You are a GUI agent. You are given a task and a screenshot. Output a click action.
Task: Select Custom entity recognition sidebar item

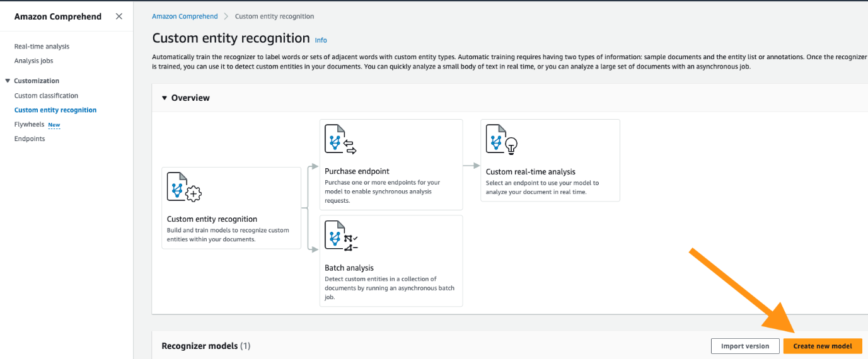click(x=55, y=110)
